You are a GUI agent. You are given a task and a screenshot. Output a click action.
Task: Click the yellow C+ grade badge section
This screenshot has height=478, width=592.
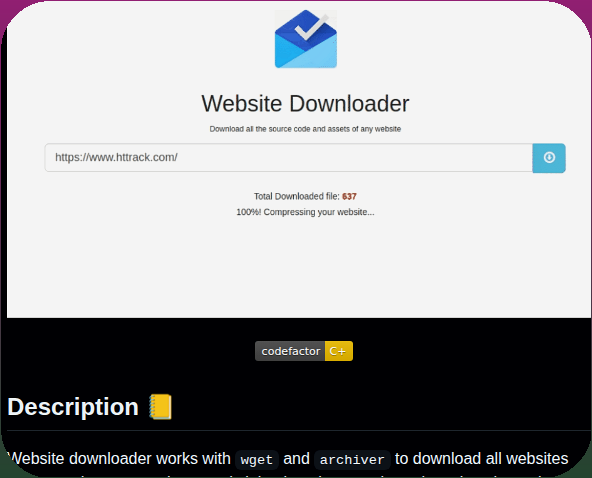(x=339, y=351)
